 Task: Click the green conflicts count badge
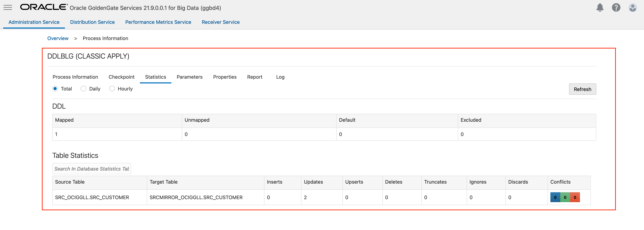565,197
